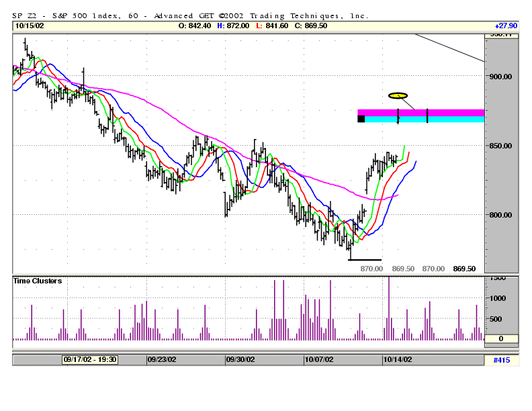Screen dimensions: 532x411
Task: Select the black square on the cyan band
Action: (361, 119)
